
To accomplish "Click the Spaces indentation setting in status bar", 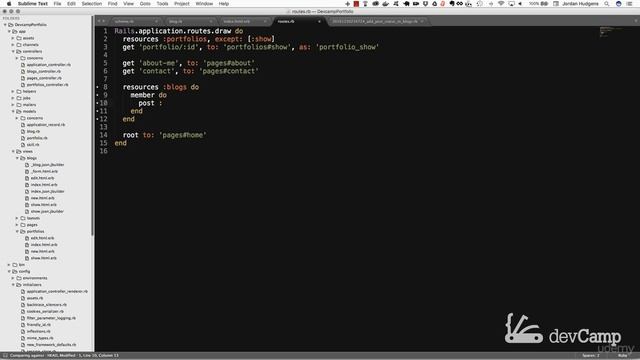I will tap(591, 356).
